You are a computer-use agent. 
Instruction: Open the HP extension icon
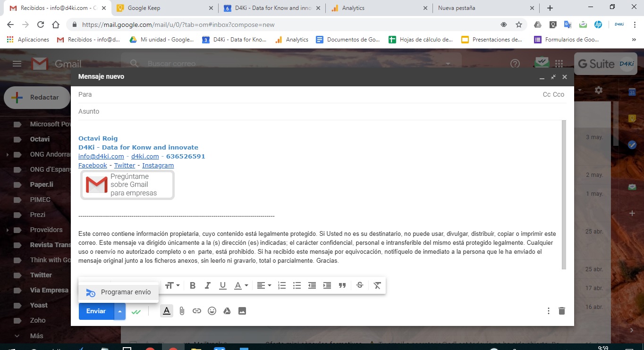pyautogui.click(x=598, y=25)
